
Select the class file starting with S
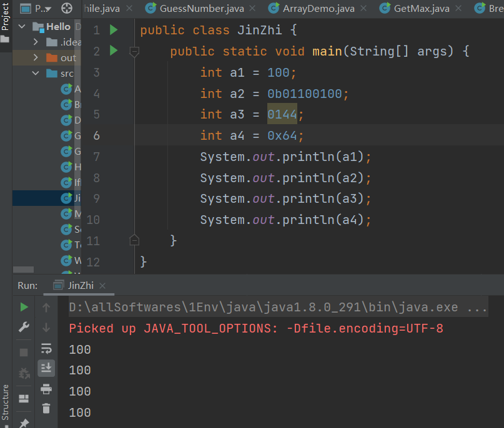[x=71, y=229]
